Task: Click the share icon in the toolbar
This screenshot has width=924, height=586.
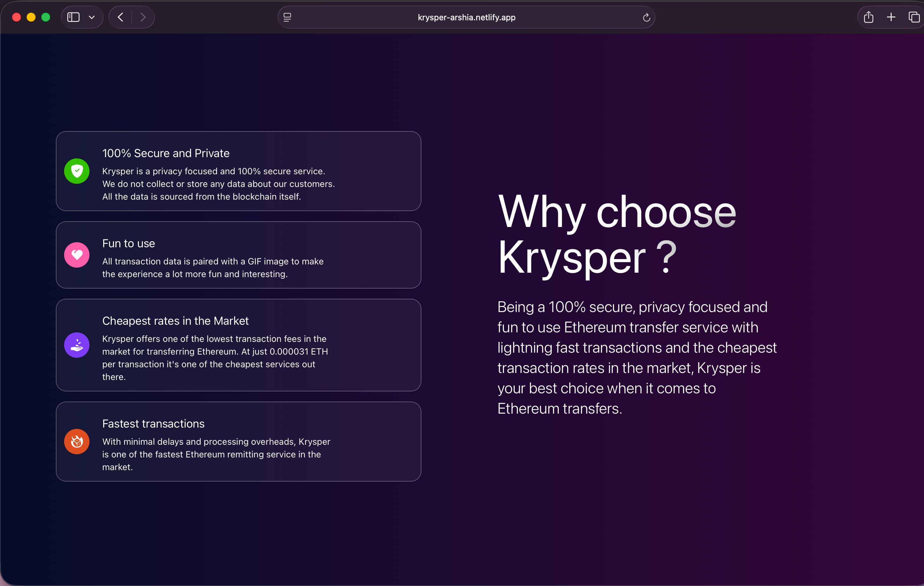Action: (869, 17)
